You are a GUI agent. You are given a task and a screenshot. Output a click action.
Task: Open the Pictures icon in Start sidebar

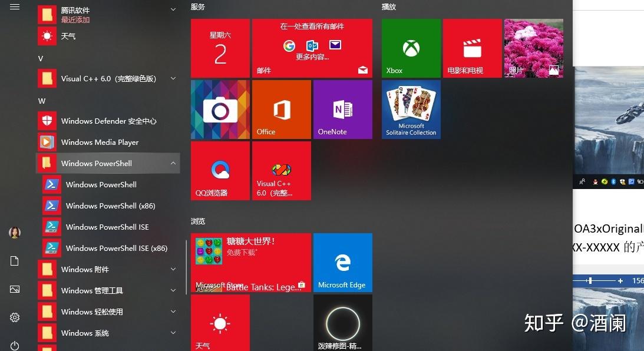(15, 289)
